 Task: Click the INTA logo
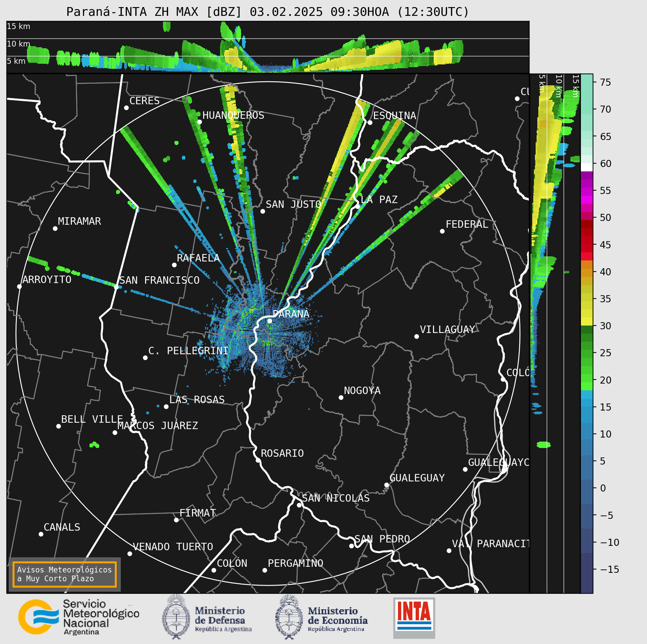coord(414,618)
